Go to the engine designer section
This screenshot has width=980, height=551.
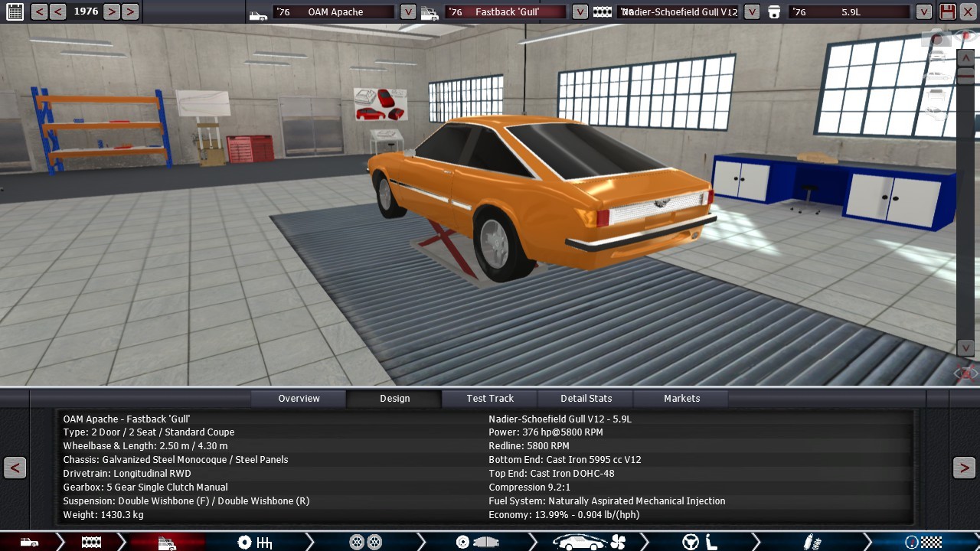pyautogui.click(x=91, y=543)
